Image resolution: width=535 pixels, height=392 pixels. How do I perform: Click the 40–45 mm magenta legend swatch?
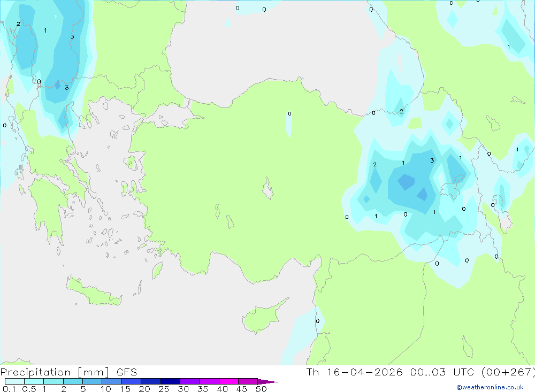point(228,381)
